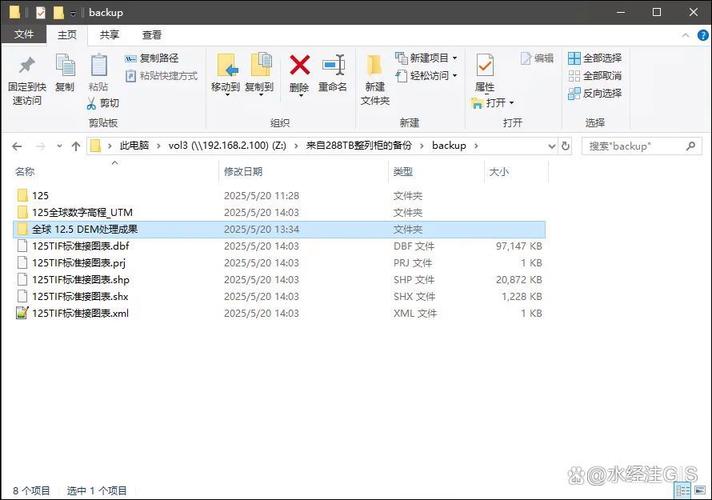Click Select none (全部取消)
The height and width of the screenshot is (500, 712).
(x=594, y=75)
